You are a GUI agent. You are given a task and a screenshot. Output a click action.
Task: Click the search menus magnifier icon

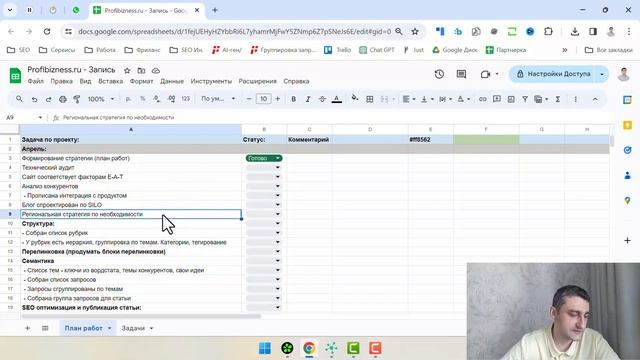19,99
